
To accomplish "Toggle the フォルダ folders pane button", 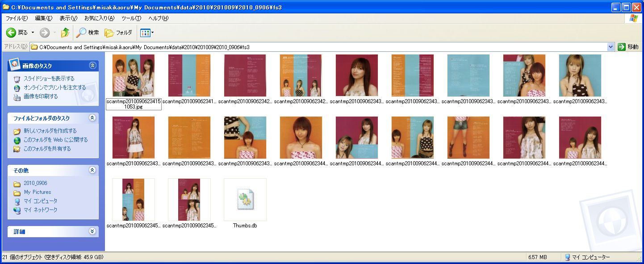I will pyautogui.click(x=118, y=33).
